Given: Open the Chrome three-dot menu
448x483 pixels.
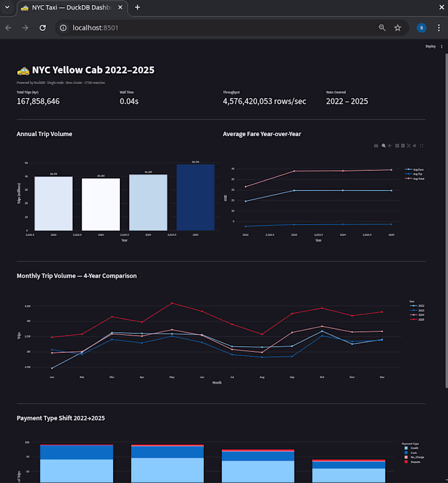Looking at the screenshot, I should (439, 27).
